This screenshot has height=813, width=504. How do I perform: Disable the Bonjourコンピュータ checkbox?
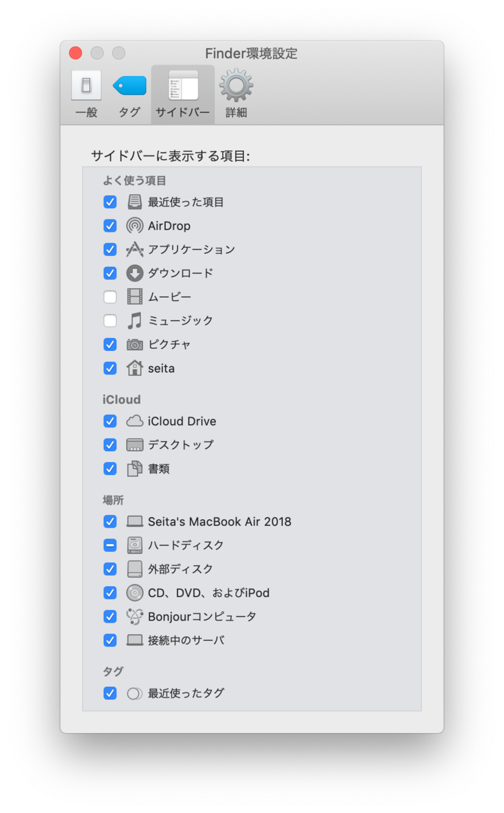tap(110, 617)
